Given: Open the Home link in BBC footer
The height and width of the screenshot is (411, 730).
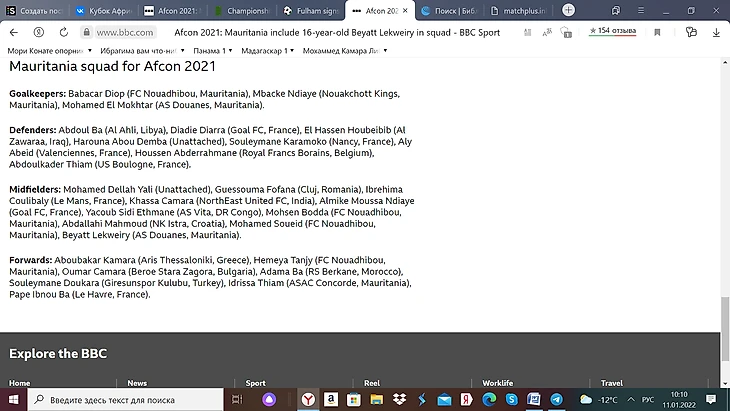Looking at the screenshot, I should tap(20, 383).
